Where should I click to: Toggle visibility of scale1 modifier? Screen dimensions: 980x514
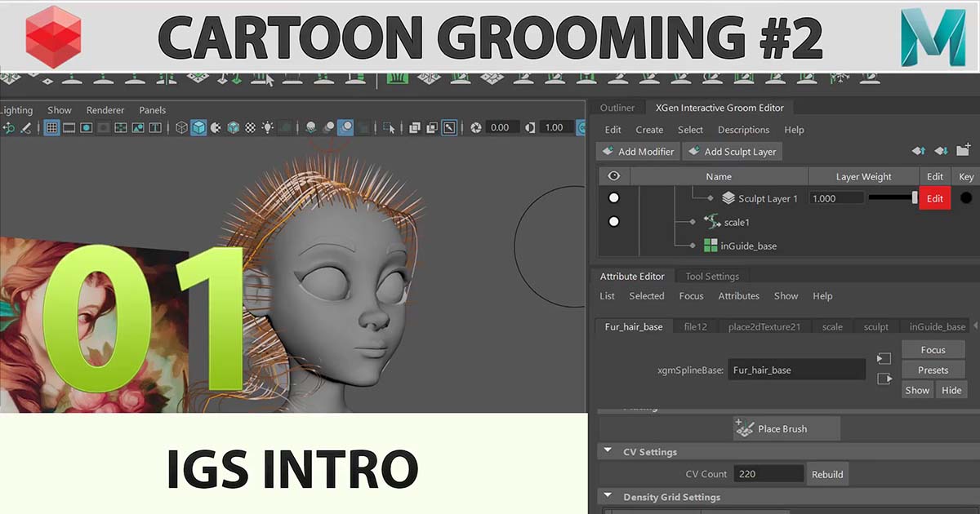614,222
